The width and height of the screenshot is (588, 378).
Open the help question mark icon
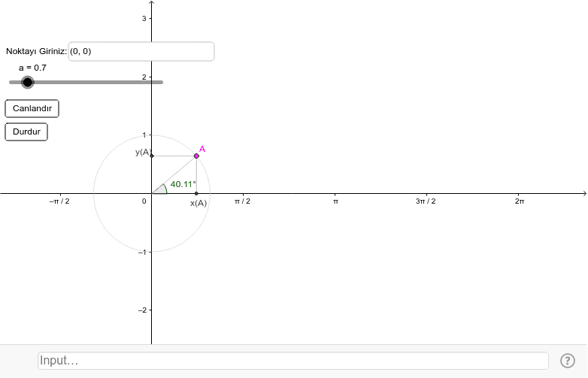tap(568, 361)
